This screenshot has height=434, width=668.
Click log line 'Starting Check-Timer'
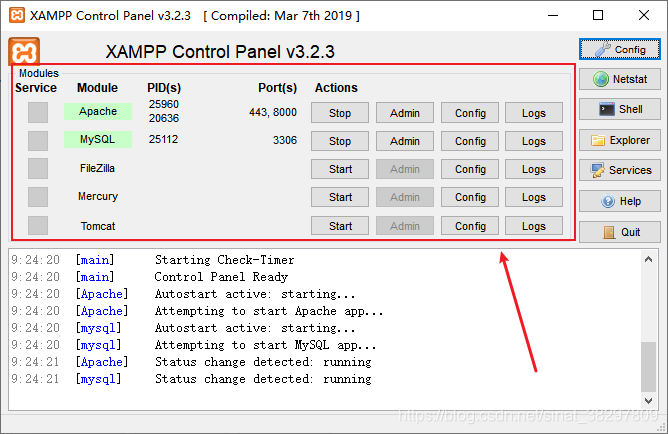point(225,260)
